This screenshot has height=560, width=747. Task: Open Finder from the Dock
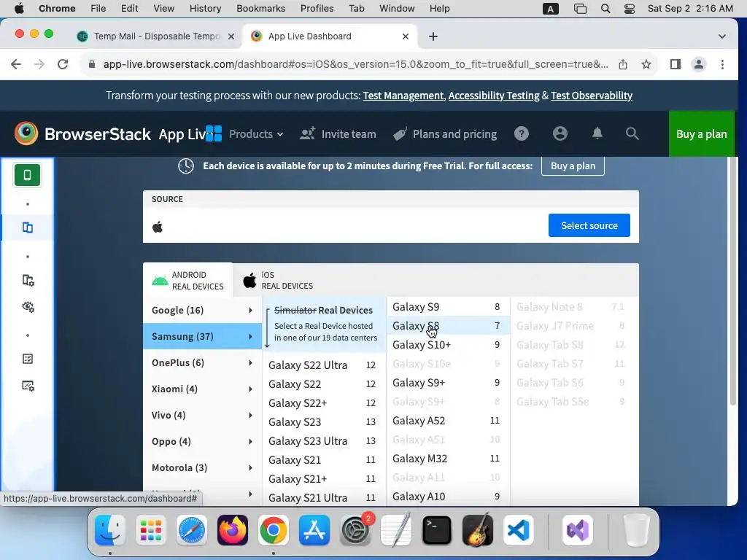(x=110, y=530)
